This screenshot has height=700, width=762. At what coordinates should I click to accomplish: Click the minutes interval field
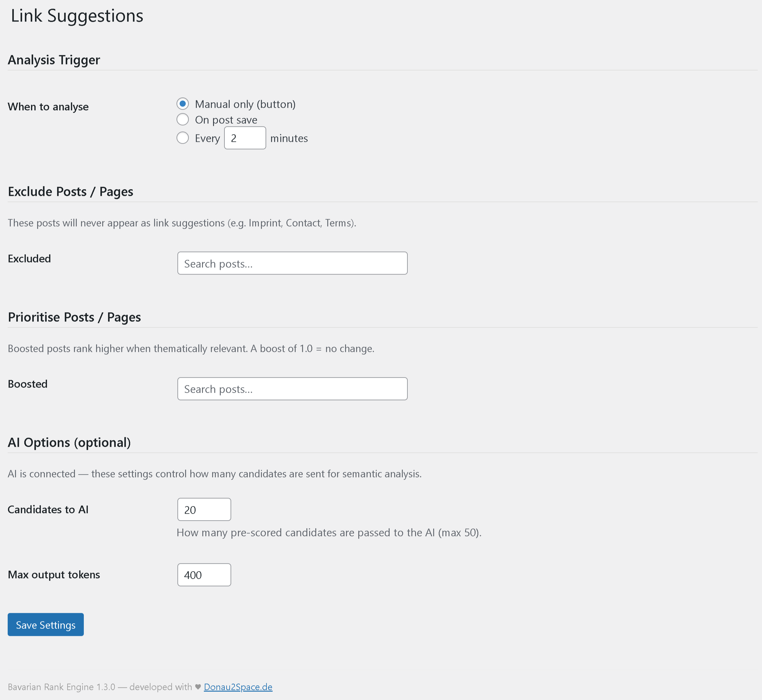tap(245, 138)
